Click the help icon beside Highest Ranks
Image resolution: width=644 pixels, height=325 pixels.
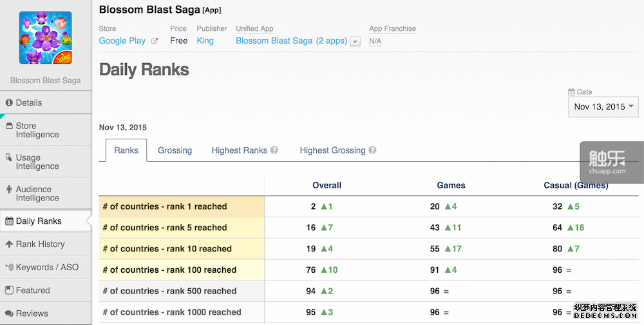pos(274,150)
